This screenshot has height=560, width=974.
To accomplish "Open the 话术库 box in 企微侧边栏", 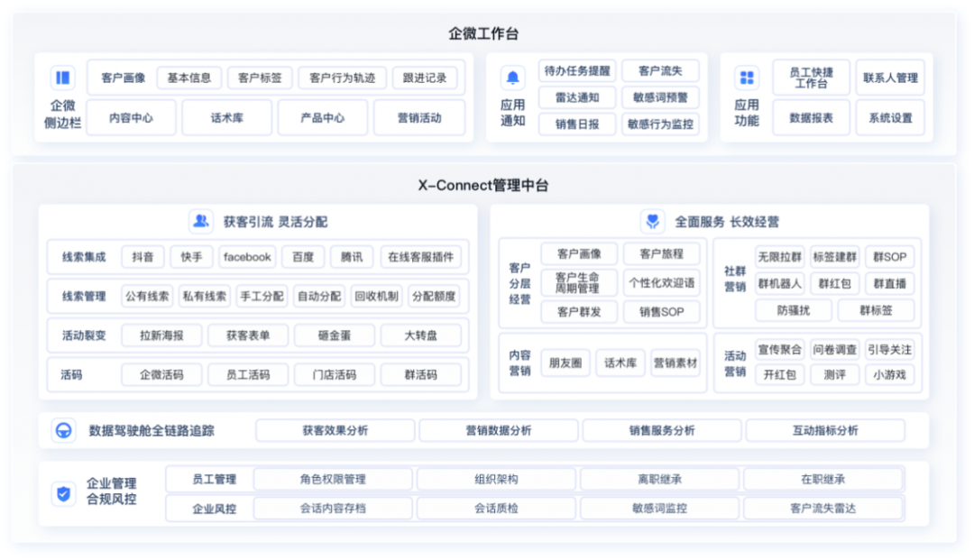I will pos(226,117).
